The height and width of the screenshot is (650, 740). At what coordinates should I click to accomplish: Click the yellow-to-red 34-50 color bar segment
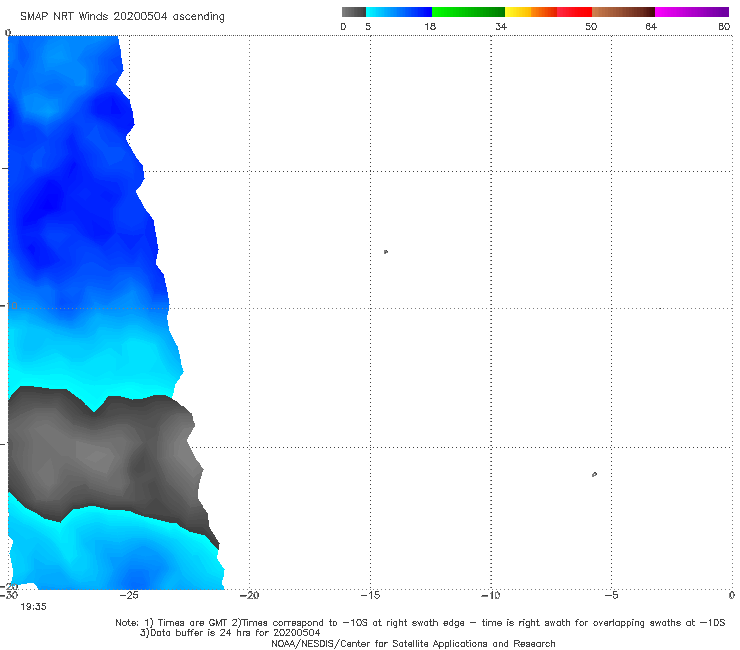coord(548,12)
